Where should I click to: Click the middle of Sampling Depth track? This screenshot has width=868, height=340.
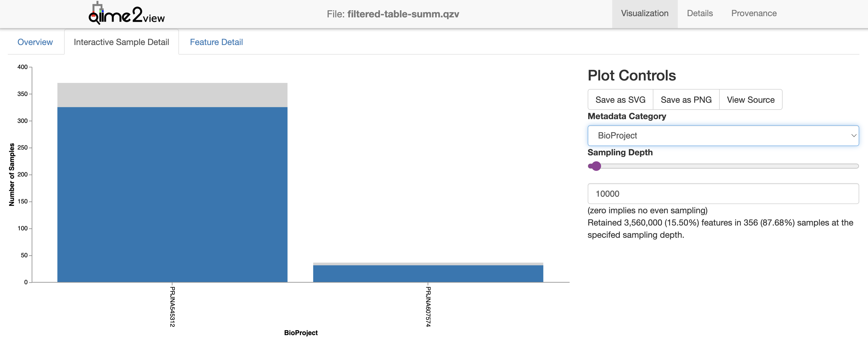[x=723, y=166]
